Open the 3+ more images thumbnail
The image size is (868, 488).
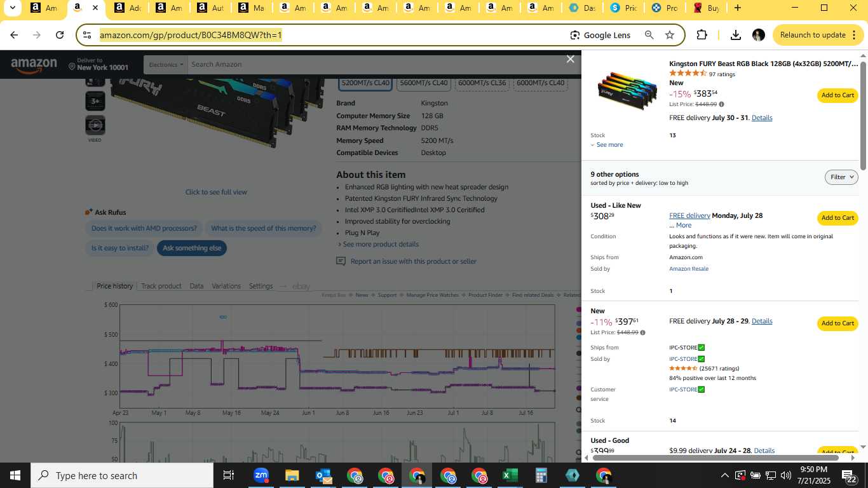(x=95, y=101)
